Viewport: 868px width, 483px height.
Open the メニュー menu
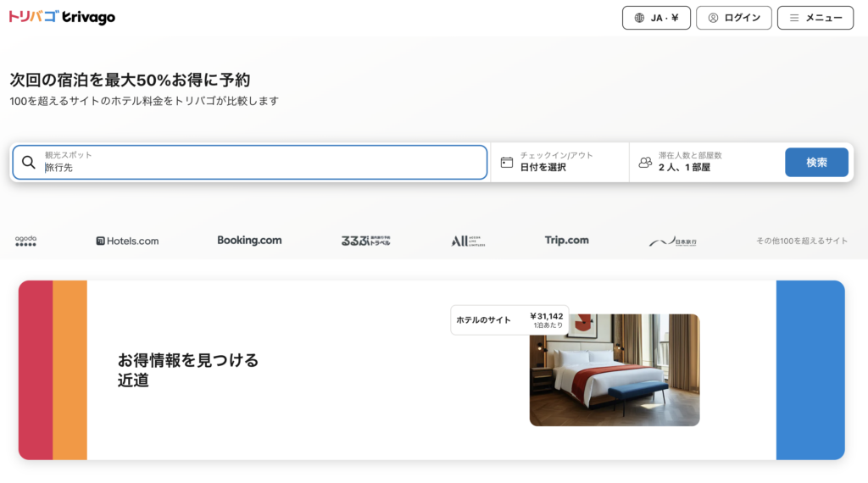pyautogui.click(x=815, y=18)
